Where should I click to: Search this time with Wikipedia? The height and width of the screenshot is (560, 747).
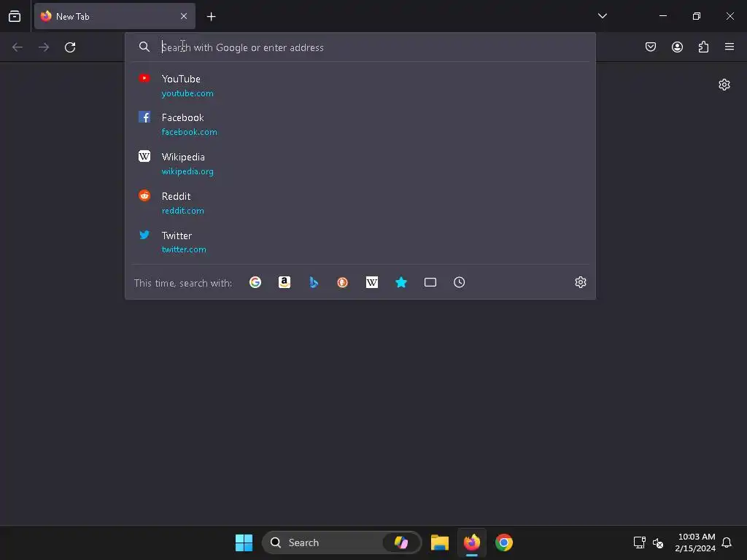point(372,282)
